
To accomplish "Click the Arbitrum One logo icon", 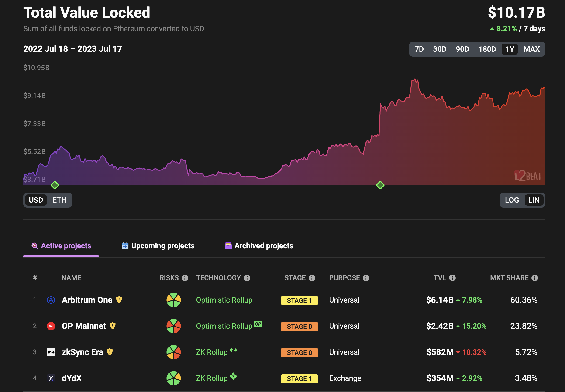I will click(51, 300).
